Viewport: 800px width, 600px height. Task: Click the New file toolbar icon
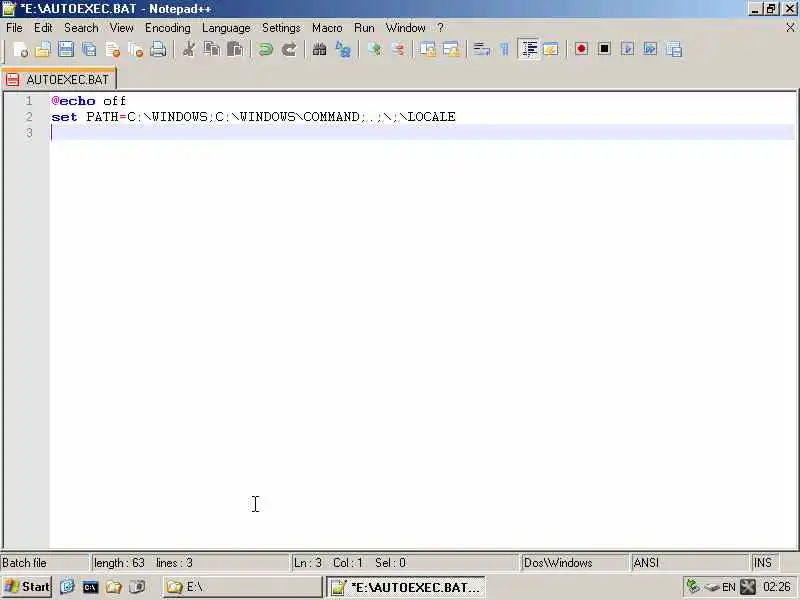click(20, 49)
